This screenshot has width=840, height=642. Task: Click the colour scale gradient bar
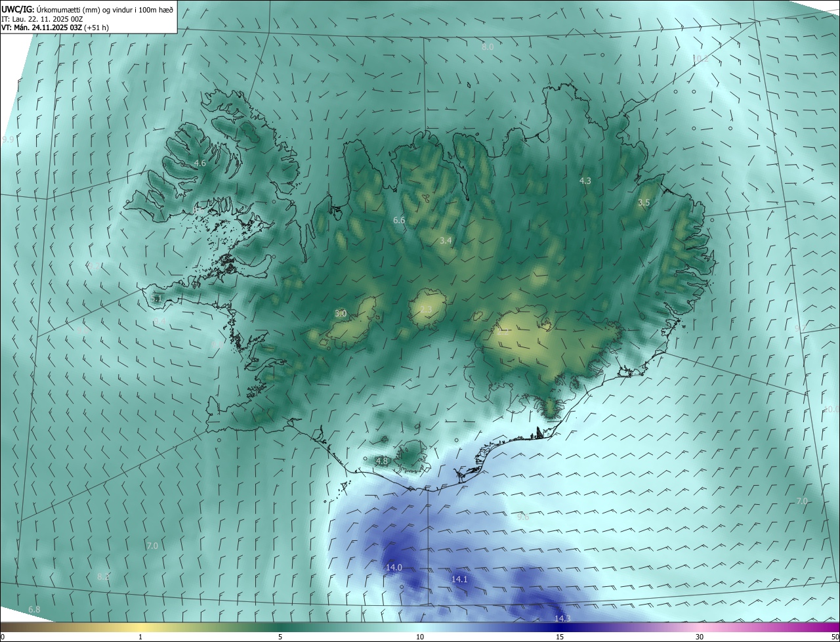point(420,627)
